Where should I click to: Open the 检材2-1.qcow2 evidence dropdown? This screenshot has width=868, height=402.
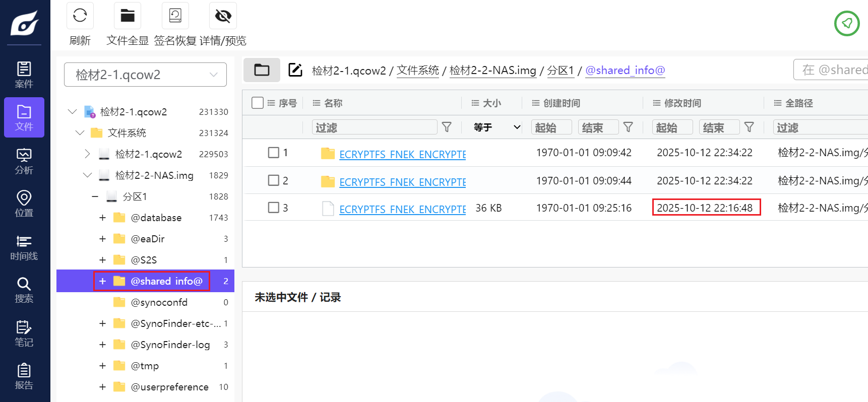(145, 75)
